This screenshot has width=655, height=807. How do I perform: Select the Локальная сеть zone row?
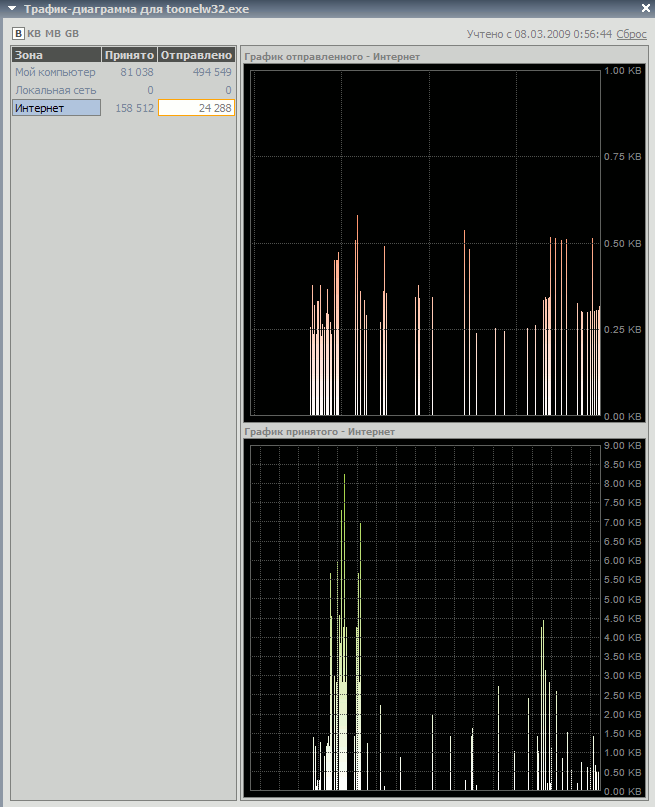(56, 90)
